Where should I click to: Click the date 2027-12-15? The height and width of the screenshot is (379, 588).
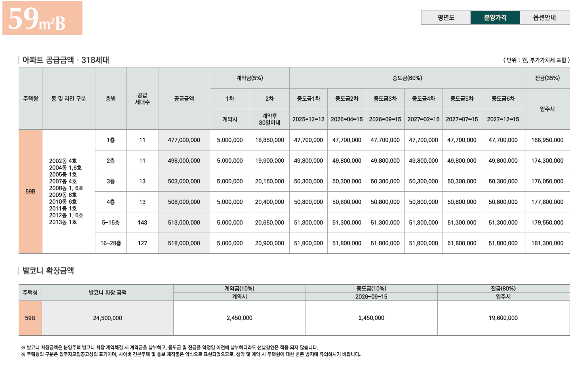503,119
